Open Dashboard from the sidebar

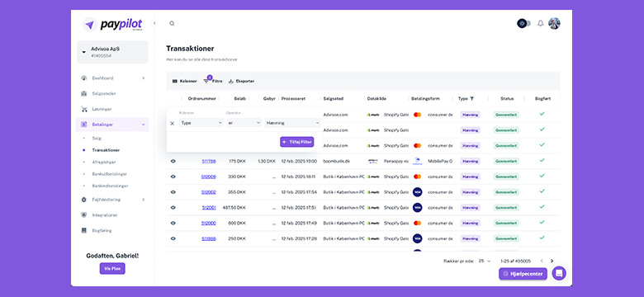tap(102, 78)
